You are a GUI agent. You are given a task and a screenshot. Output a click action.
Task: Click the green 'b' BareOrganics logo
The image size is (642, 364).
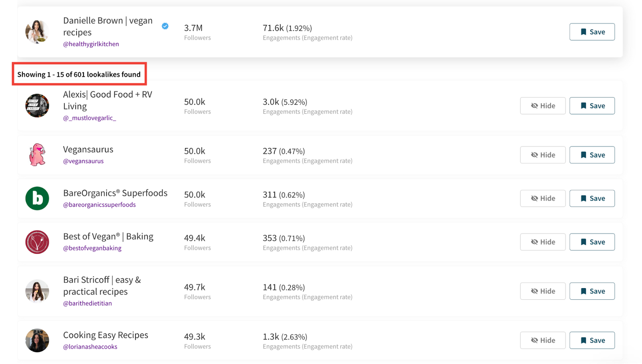click(37, 198)
